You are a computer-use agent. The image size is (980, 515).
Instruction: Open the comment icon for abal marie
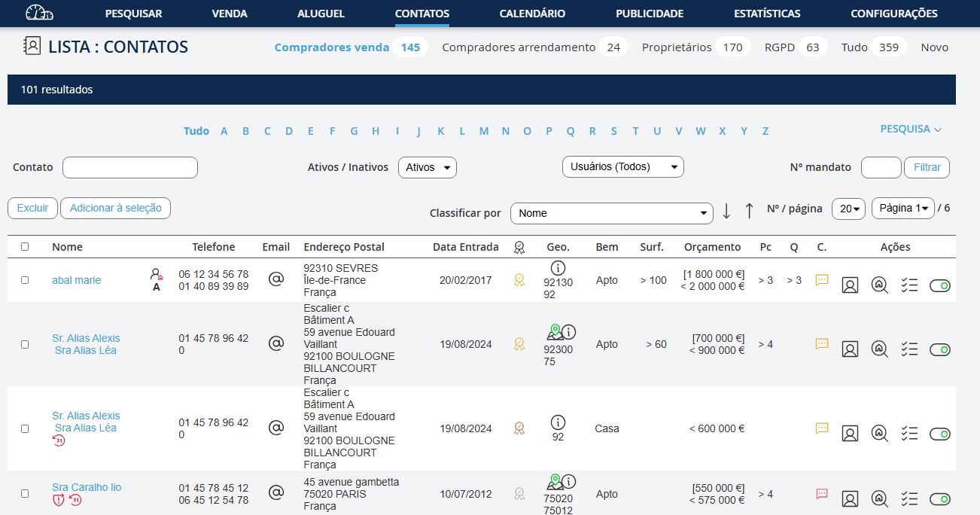point(822,279)
